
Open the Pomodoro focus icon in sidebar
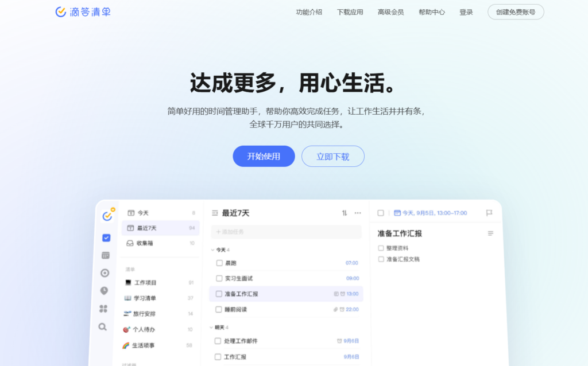tap(105, 273)
